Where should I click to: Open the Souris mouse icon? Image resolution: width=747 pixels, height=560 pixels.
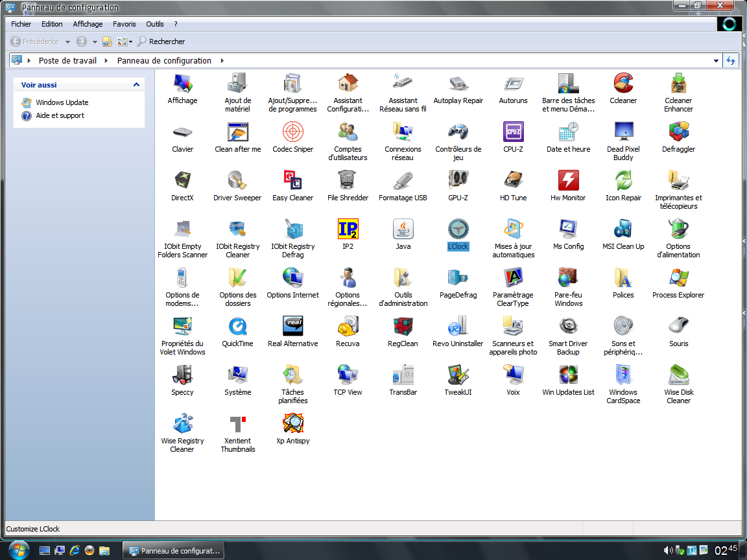678,326
